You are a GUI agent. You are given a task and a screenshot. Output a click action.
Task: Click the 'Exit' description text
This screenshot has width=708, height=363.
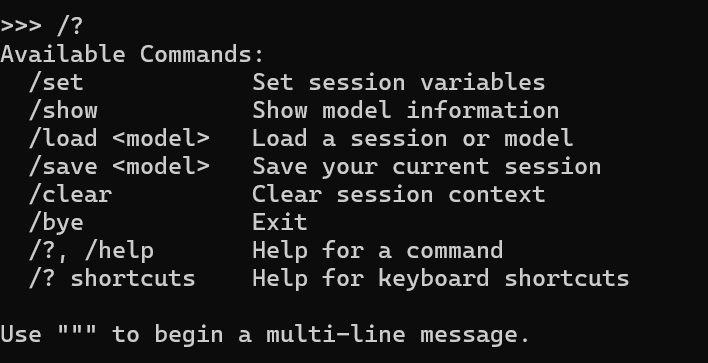280,223
